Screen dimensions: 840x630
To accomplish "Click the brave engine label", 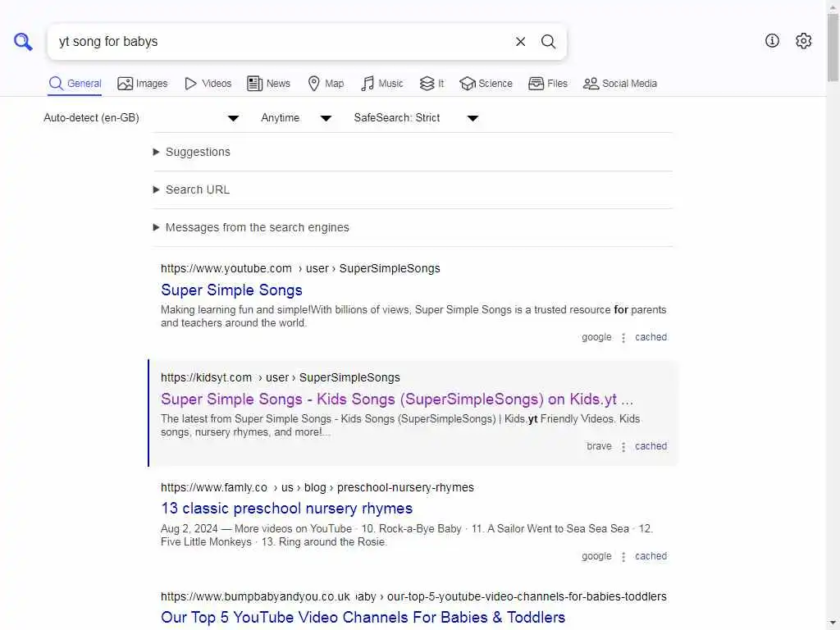I will [599, 446].
